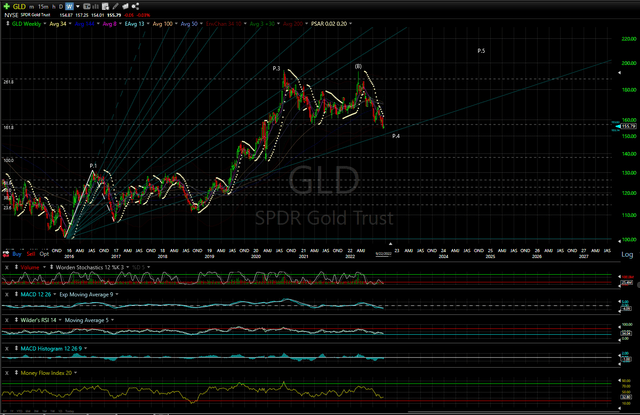640x415 pixels.
Task: Click the P.1 wave label on chart
Action: 93,166
